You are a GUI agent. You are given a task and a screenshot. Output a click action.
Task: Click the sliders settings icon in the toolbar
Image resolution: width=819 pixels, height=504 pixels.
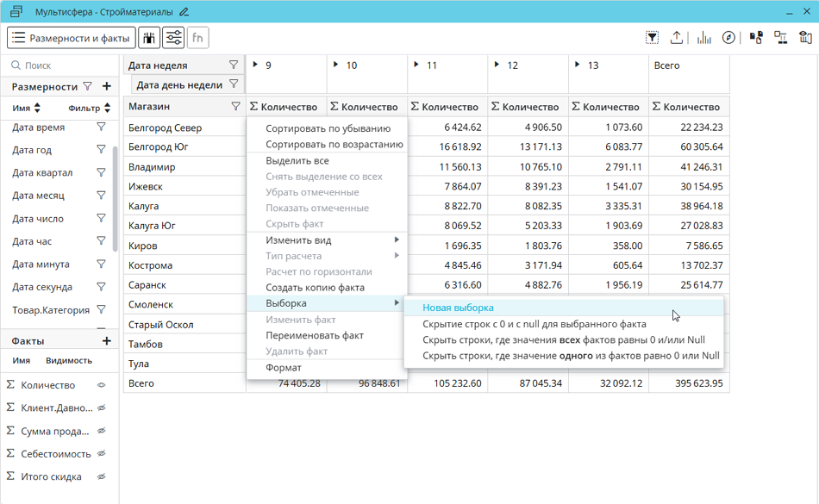point(173,38)
